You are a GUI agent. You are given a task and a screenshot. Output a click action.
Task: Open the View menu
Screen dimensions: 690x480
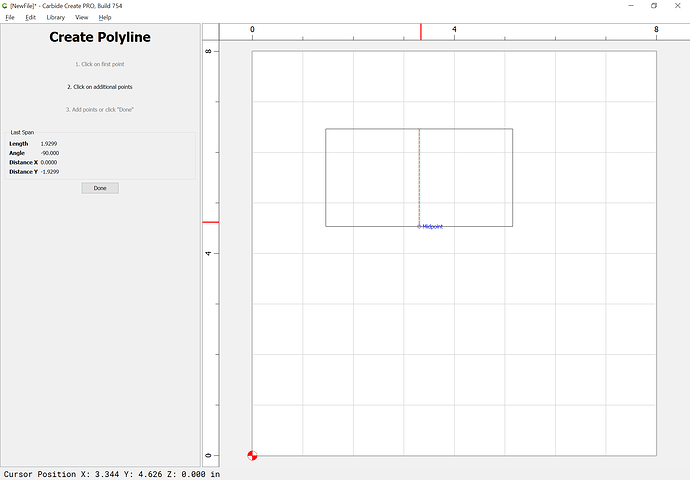click(x=81, y=17)
